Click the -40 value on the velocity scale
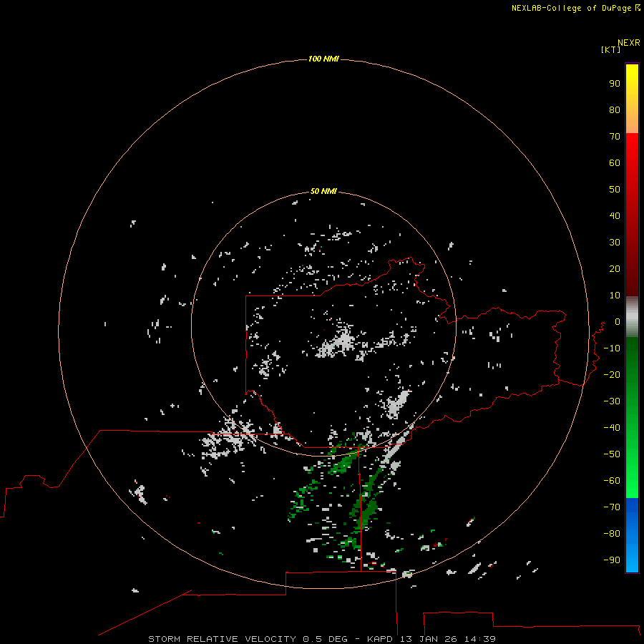Screen dimensions: 644x644 coord(612,428)
